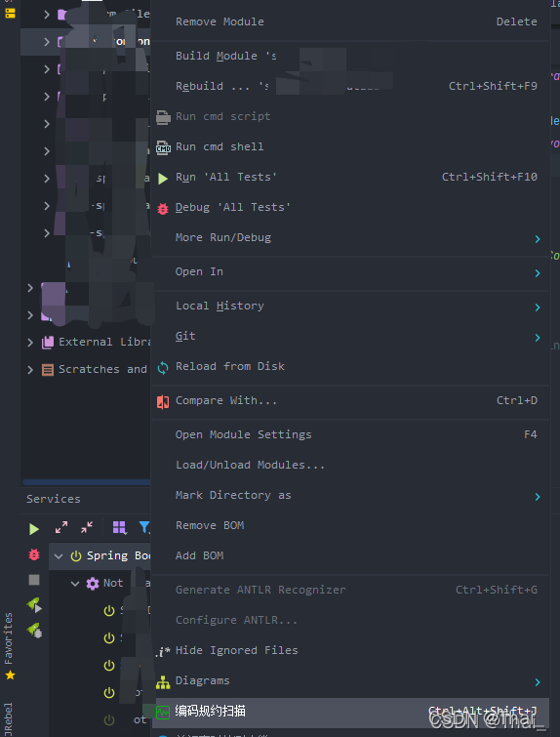Expand the Diagrams submenu arrow
560x737 pixels.
click(x=538, y=682)
